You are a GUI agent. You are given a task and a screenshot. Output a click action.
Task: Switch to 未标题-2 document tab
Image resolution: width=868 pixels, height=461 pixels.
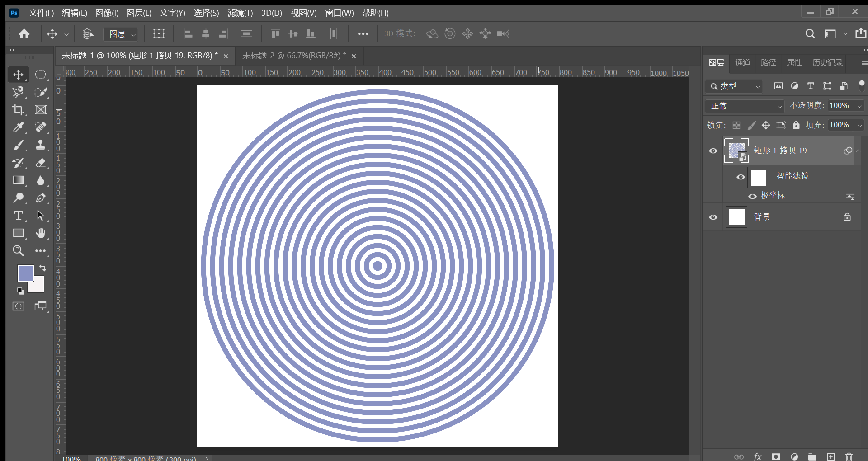coord(294,56)
